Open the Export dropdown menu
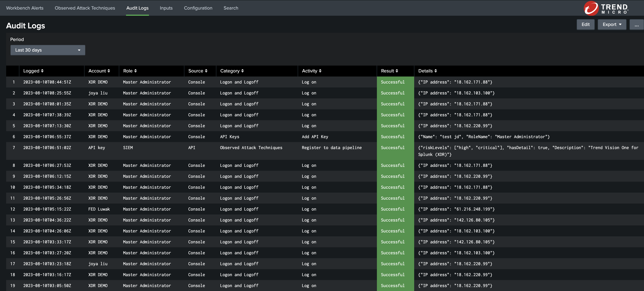 coord(612,24)
